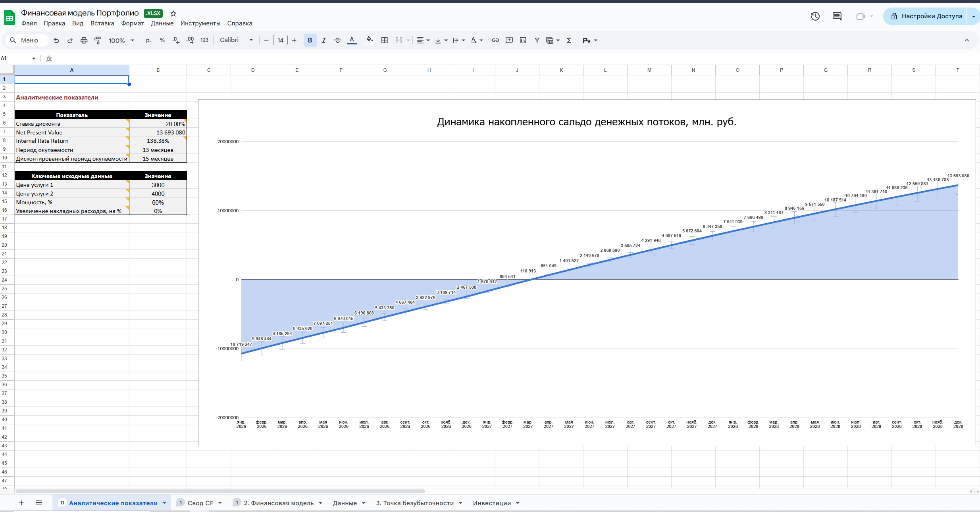Select the paint format roller icon
Screen dimensions: 980x512
(x=98, y=40)
